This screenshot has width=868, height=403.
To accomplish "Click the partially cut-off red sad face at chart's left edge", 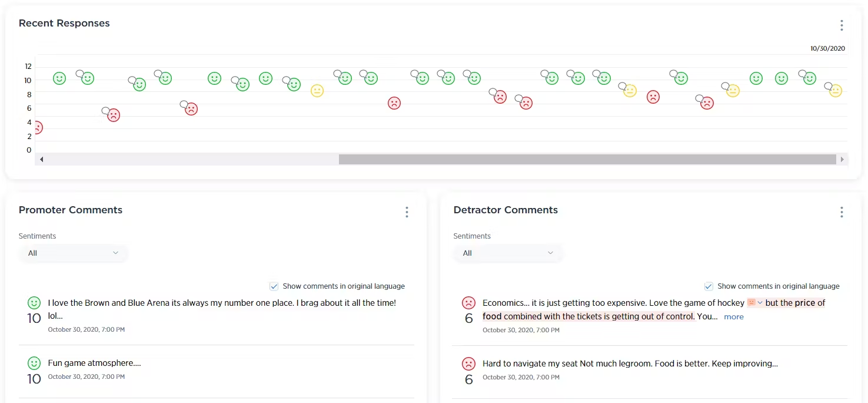I will 37,127.
